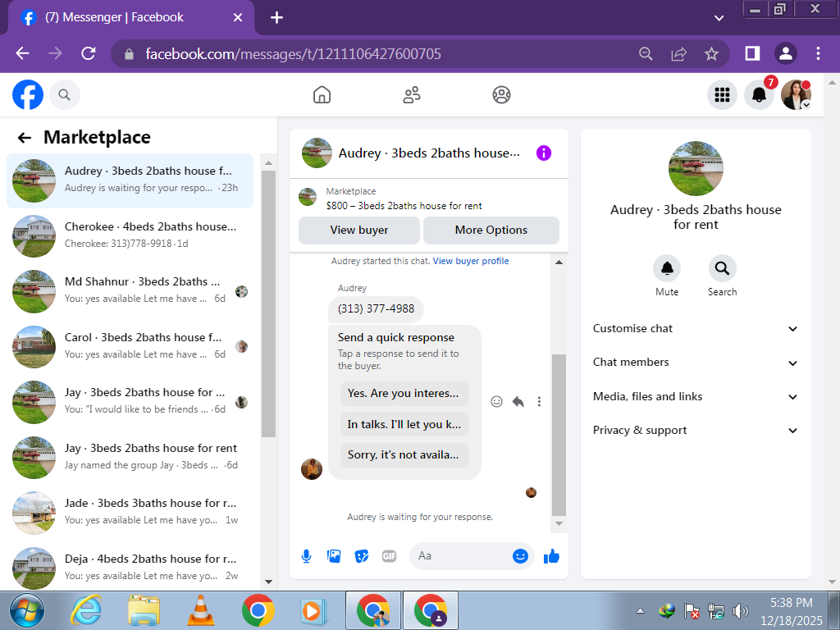Open the browser zoom magnifier icon
This screenshot has width=840, height=630.
646,53
